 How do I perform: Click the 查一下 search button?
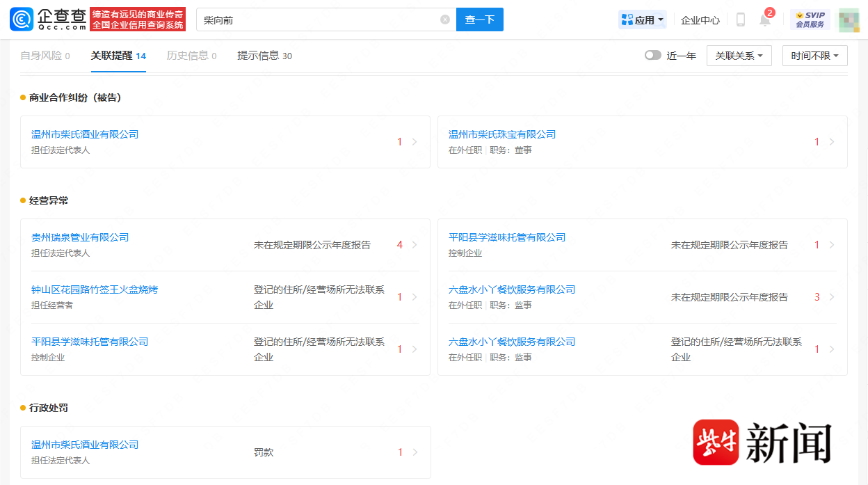480,19
